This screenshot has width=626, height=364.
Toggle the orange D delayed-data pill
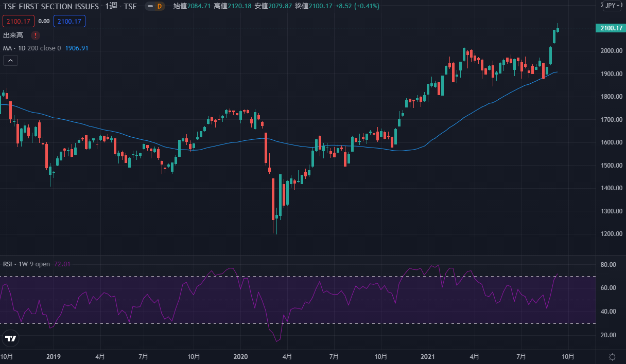[154, 7]
